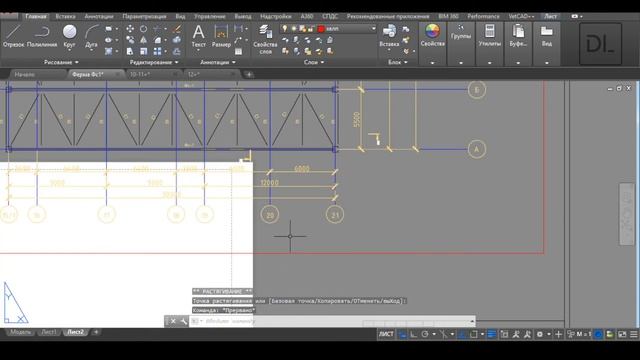
Task: Click the command line wrench customize icon
Action: (184, 321)
